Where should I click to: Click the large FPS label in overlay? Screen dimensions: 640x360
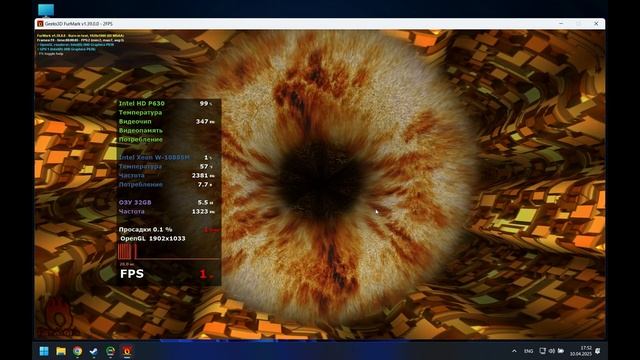(x=132, y=273)
